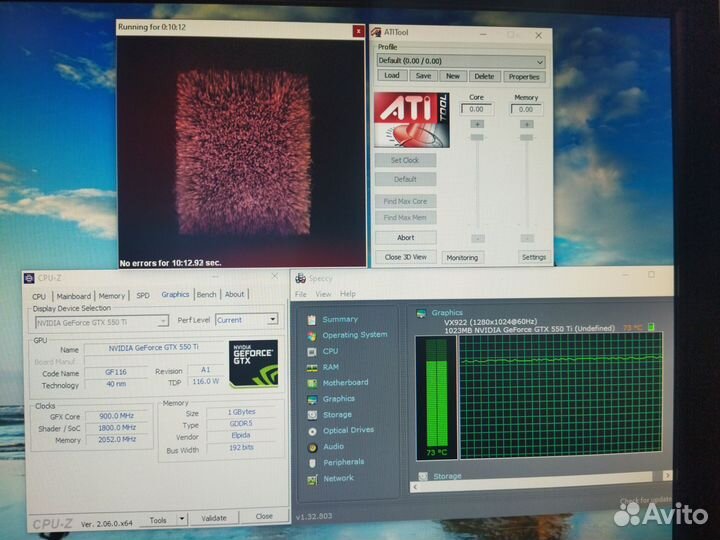This screenshot has width=720, height=540.
Task: Open the View menu in Speccy
Action: (x=323, y=294)
